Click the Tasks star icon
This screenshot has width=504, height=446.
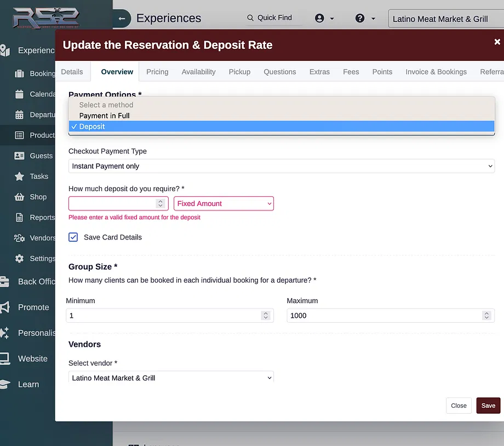(x=20, y=176)
